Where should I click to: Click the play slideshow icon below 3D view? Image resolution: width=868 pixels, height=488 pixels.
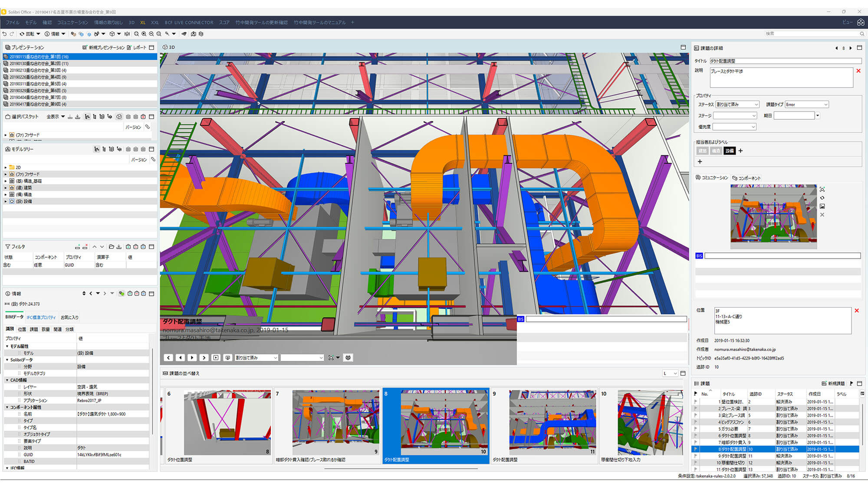[x=216, y=358]
